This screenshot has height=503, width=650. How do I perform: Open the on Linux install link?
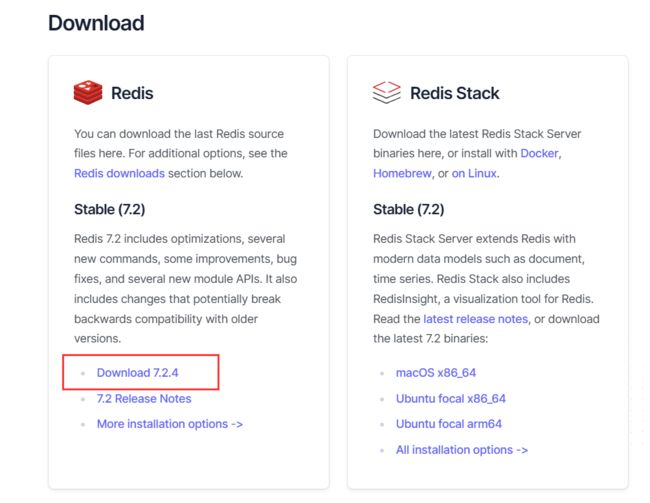click(x=474, y=173)
